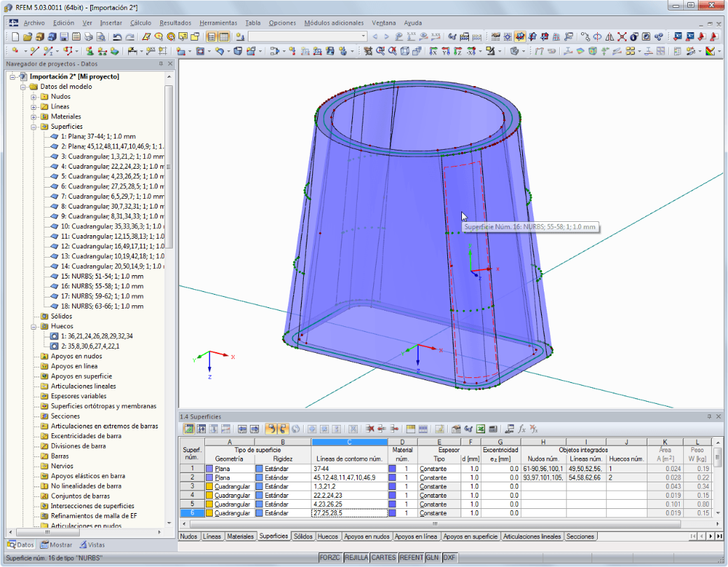The width and height of the screenshot is (728, 567).
Task: Click the yellow Cuadrangular color swatch in row 3
Action: point(209,486)
